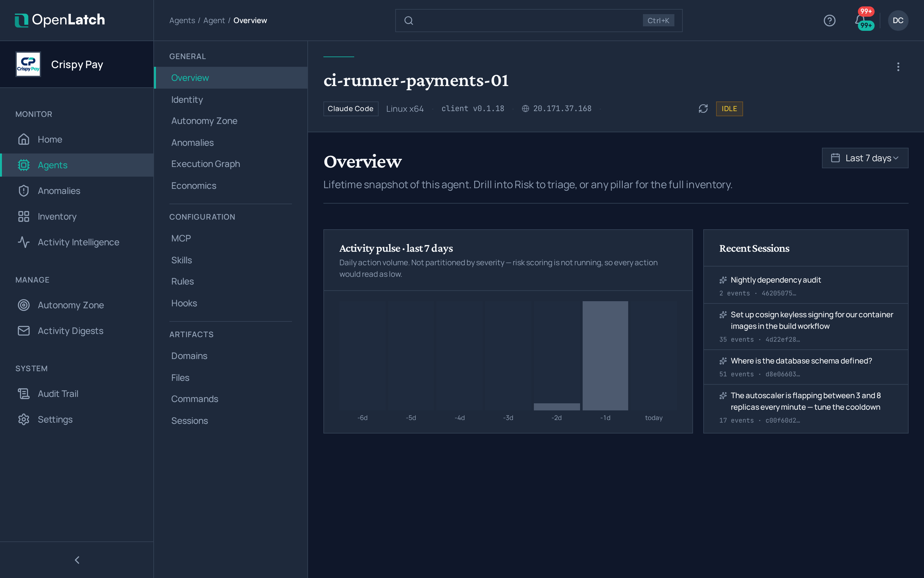
Task: Open the Last 7 days date range dropdown
Action: tap(865, 158)
